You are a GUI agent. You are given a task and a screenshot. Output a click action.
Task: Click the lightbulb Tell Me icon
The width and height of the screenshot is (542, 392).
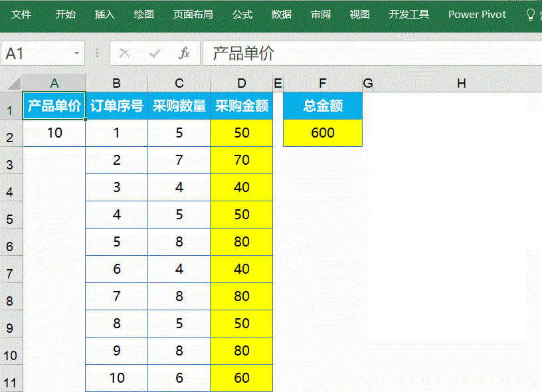pyautogui.click(x=530, y=15)
